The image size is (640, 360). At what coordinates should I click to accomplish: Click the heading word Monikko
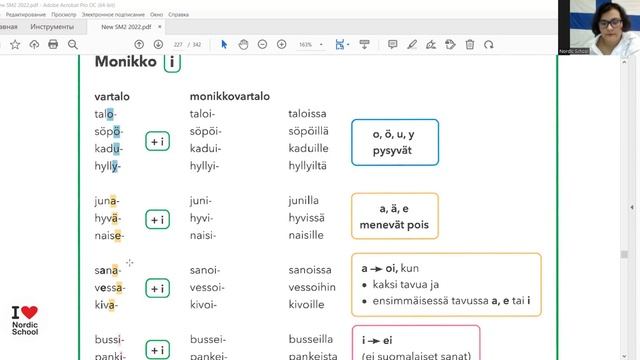tap(126, 62)
